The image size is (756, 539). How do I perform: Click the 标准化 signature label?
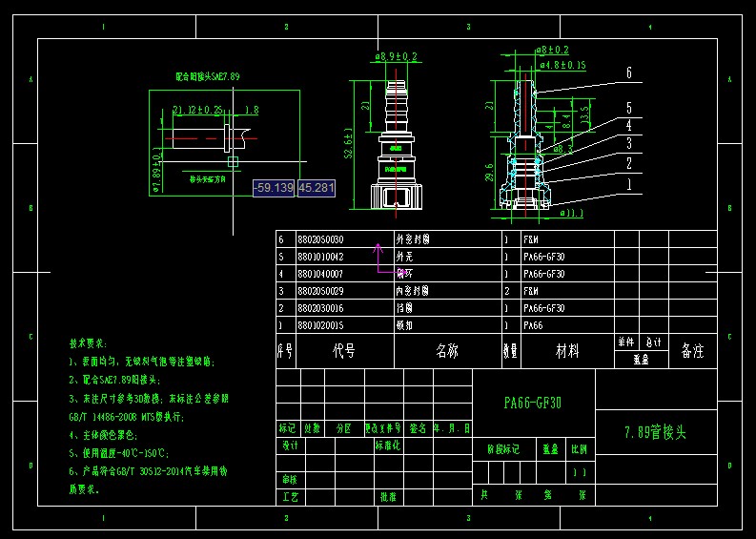(x=388, y=446)
